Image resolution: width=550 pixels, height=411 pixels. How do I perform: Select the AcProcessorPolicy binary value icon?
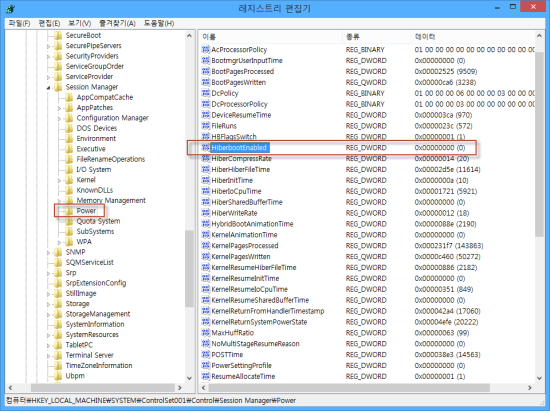click(x=206, y=49)
